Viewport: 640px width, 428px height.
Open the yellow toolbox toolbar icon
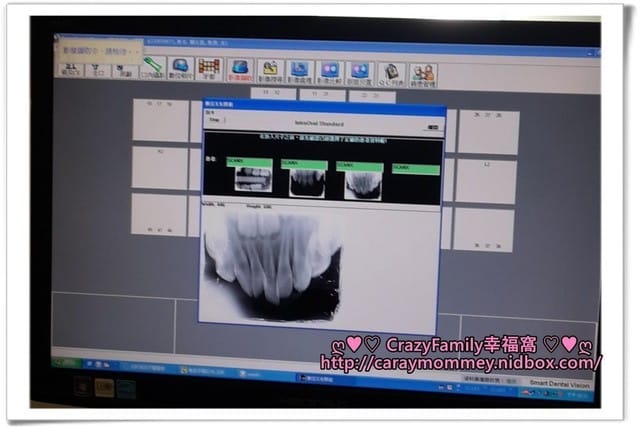point(270,72)
